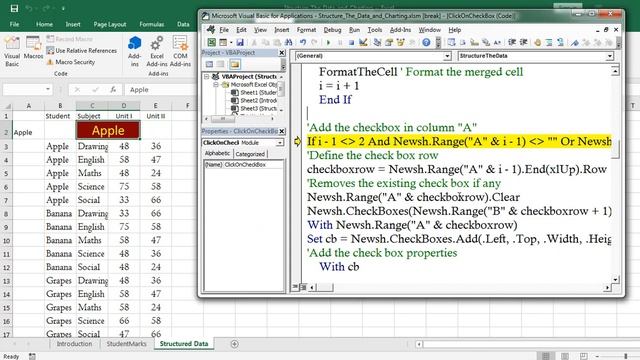Click the Break pause icon in VBA toolbar
640x360 pixels.
tap(340, 42)
